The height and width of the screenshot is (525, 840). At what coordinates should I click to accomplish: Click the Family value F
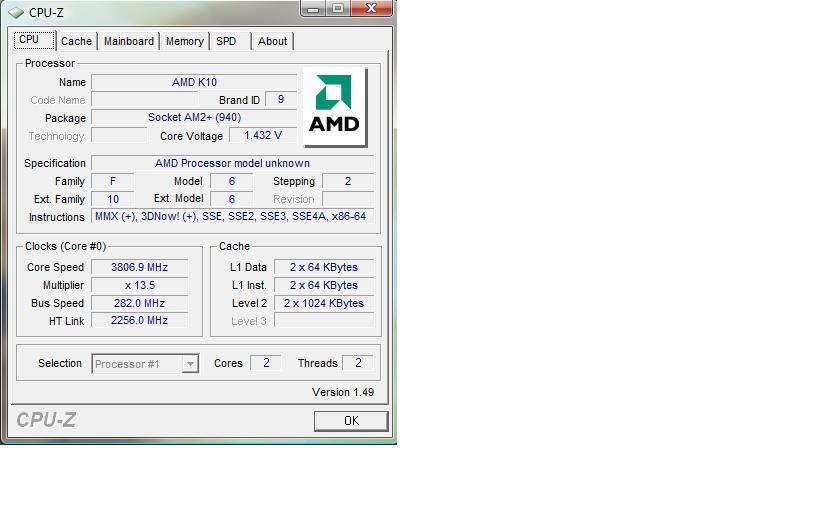pos(112,181)
